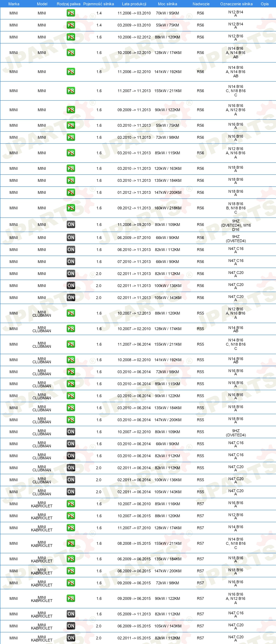The height and width of the screenshot is (644, 276).
Task: Click the 160kW / 218KM power cell
Action: point(168,208)
